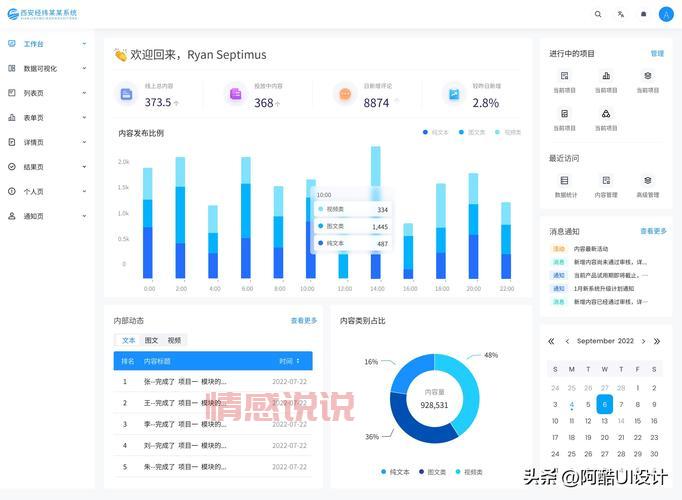The height and width of the screenshot is (500, 682).
Task: Expand the 列表页 menu chevron
Action: click(84, 93)
